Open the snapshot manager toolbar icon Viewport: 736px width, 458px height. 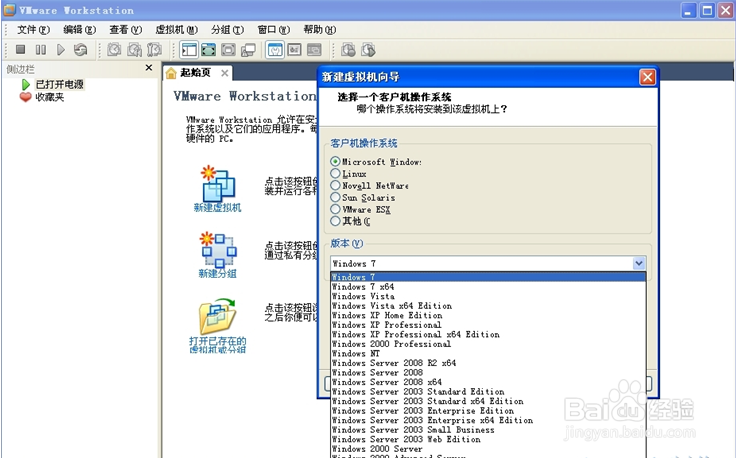(154, 49)
